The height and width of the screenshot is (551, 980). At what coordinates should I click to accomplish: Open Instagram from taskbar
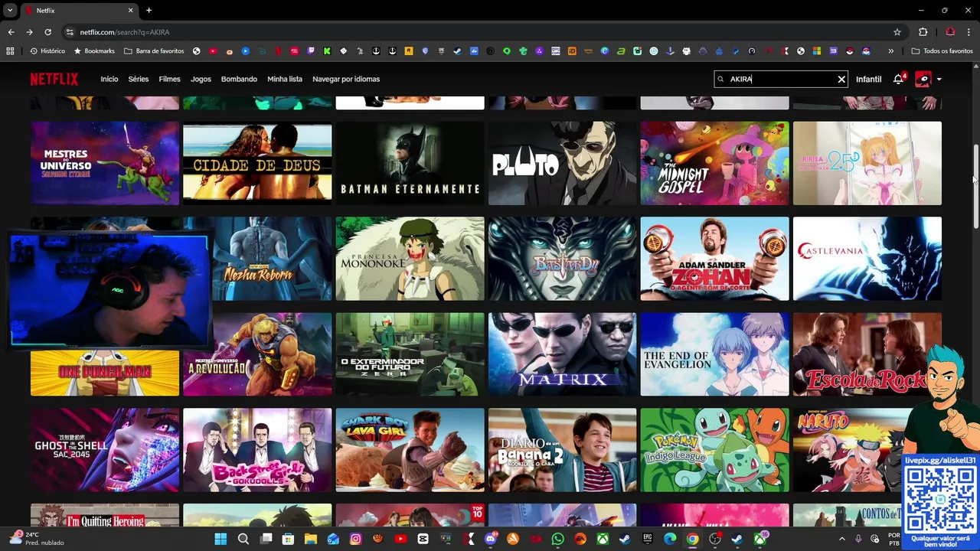click(355, 539)
